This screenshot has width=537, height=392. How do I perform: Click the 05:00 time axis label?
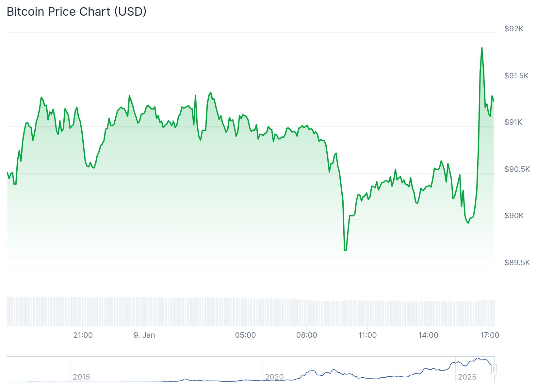tap(245, 335)
